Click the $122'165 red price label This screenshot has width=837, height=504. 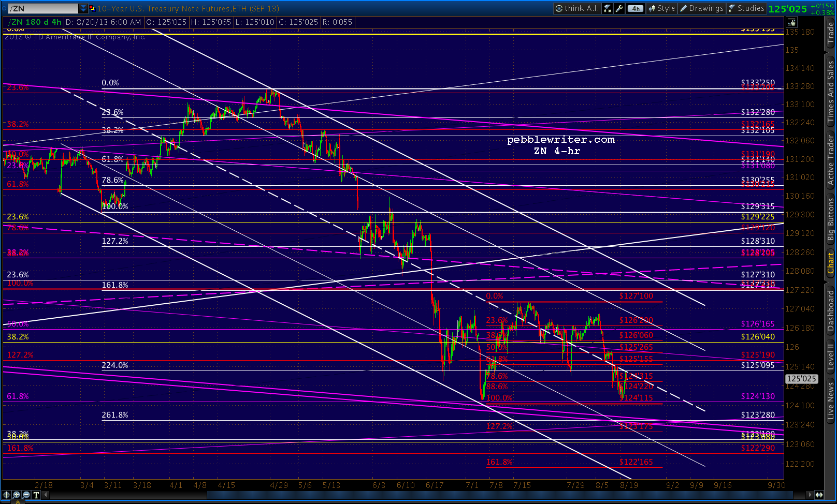636,462
